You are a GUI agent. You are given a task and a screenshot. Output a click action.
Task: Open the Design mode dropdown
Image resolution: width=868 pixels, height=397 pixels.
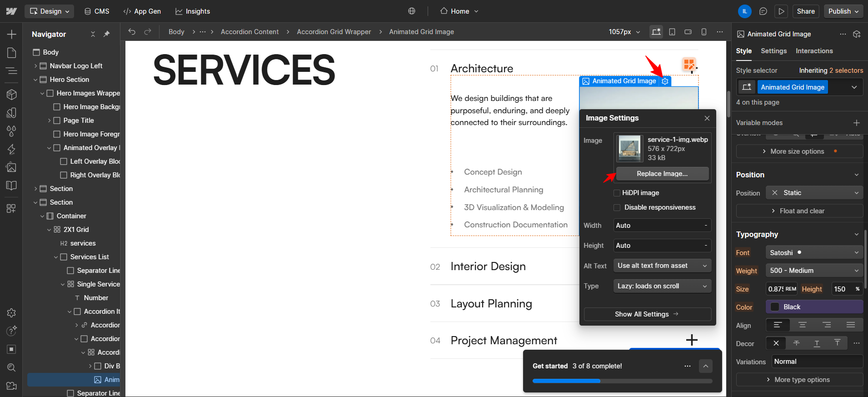point(50,11)
